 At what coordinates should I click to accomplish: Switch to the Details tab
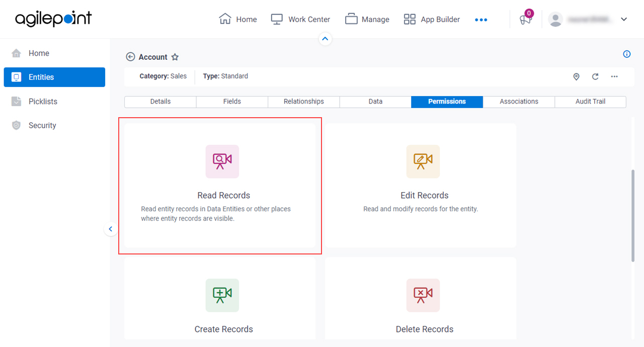(160, 102)
